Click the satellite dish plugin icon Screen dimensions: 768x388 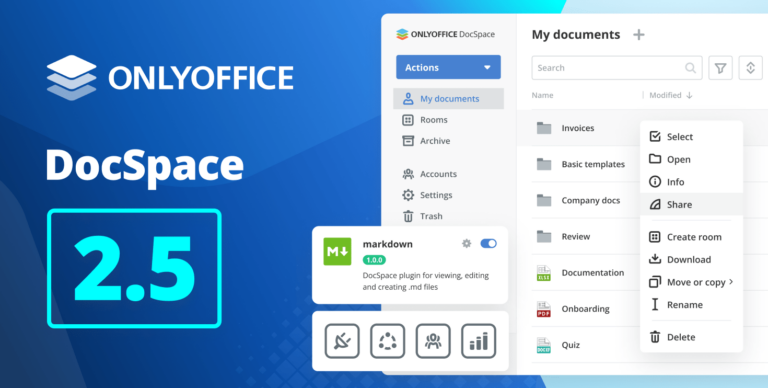pyautogui.click(x=342, y=341)
